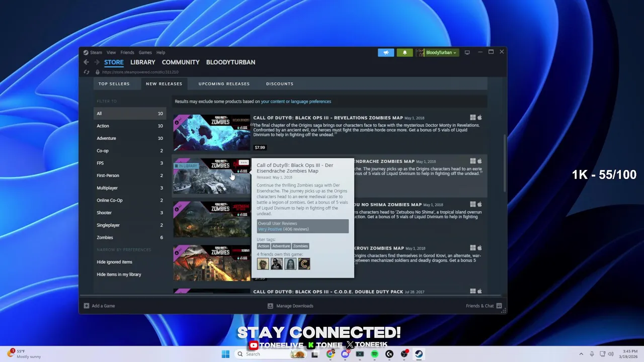Open the Friends menu
Viewport: 644px width, 362px height.
(127, 52)
